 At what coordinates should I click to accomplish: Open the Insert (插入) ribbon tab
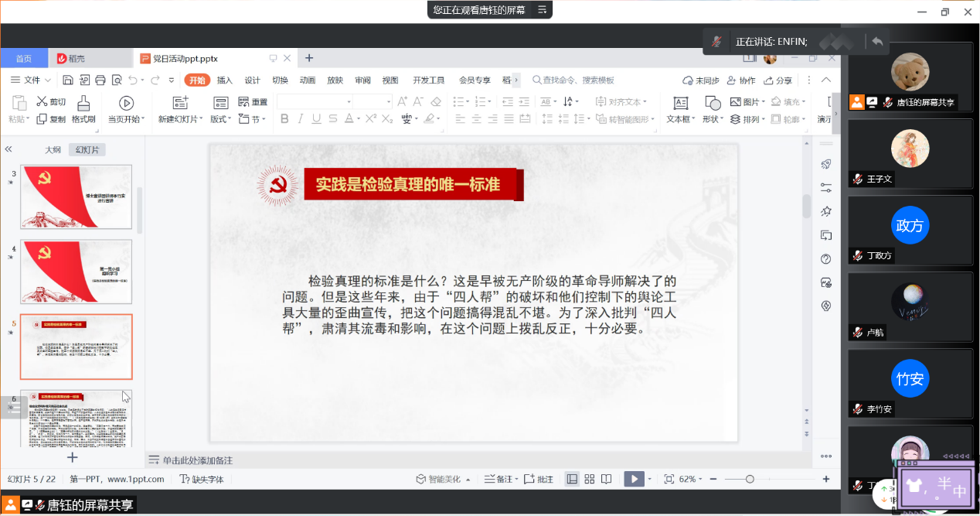224,80
